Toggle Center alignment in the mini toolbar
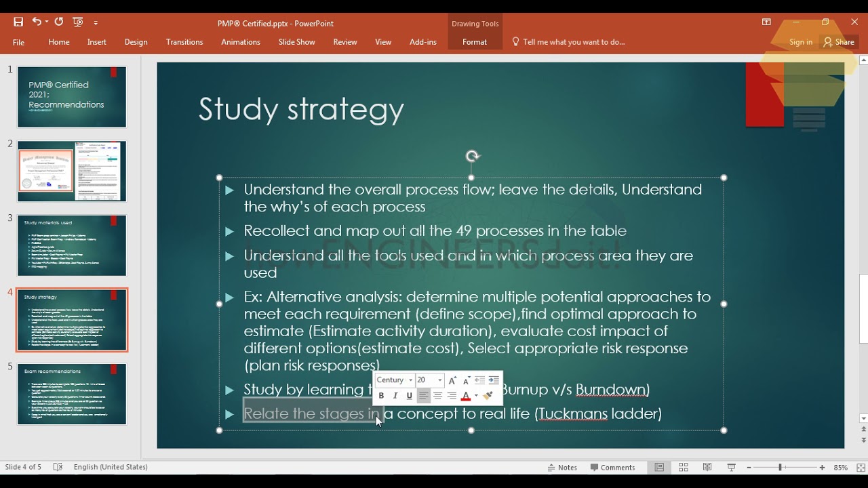Screen dimensions: 868x488 437,396
